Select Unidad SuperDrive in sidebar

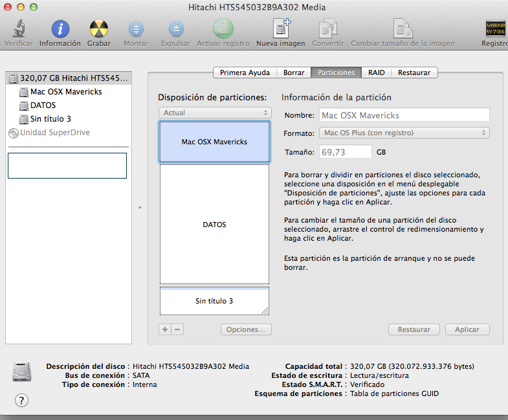click(x=69, y=133)
